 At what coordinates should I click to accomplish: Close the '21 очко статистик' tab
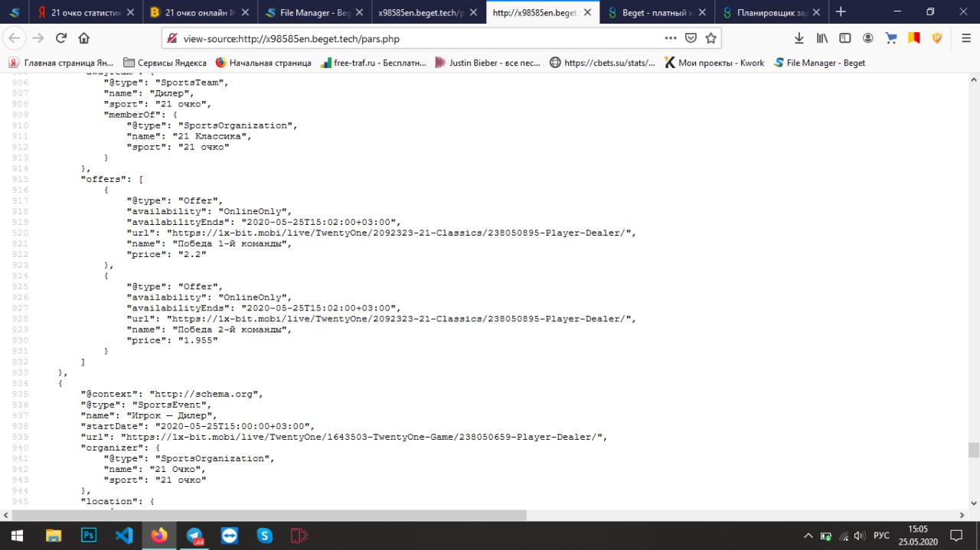(x=129, y=12)
